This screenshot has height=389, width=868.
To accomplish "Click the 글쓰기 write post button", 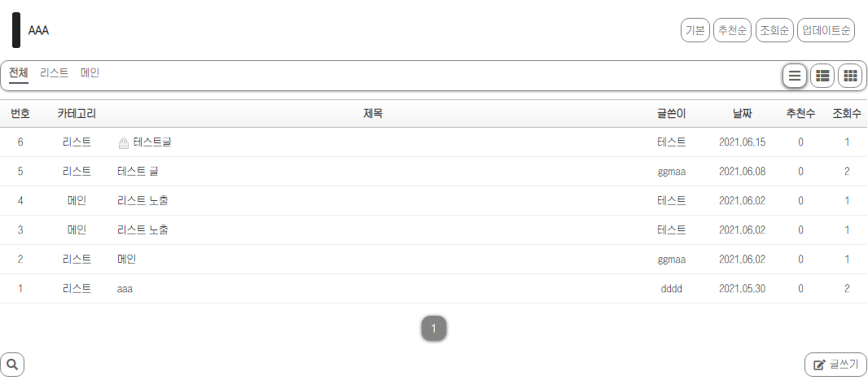I will (835, 365).
